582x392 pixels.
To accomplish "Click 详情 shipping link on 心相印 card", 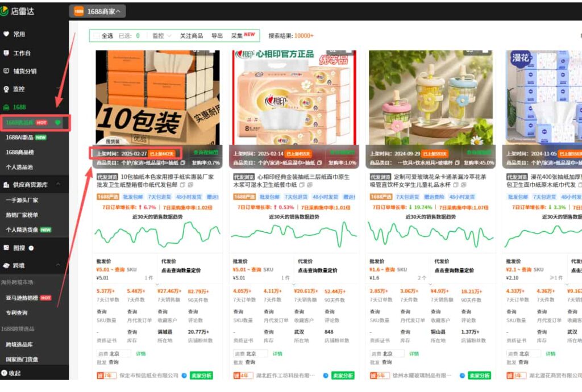I will (277, 354).
